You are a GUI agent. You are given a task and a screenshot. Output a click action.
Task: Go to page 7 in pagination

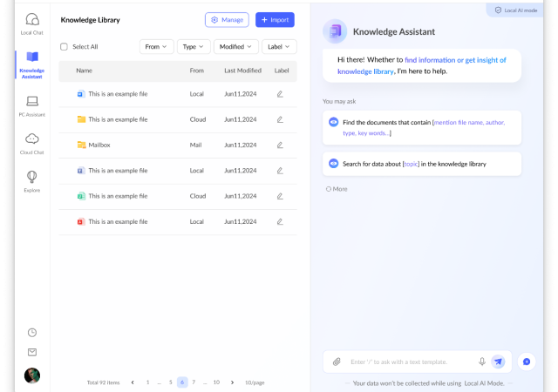tap(194, 382)
